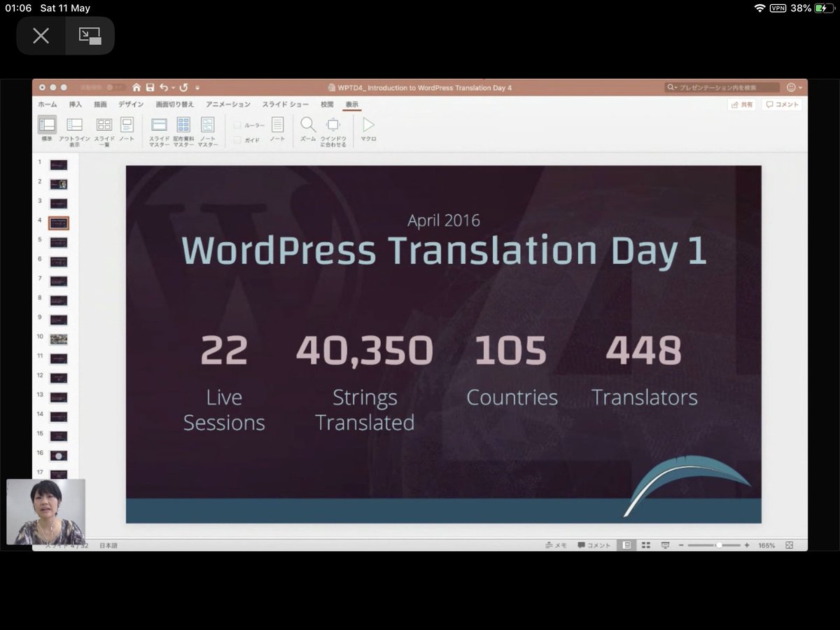Click the Undo arrow icon
Image resolution: width=840 pixels, height=630 pixels.
coord(163,87)
